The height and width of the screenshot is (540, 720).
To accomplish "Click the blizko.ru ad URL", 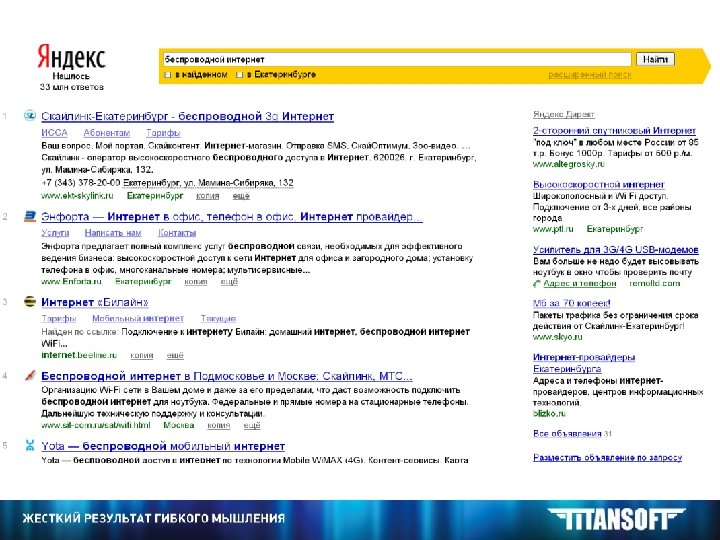I will [x=549, y=413].
